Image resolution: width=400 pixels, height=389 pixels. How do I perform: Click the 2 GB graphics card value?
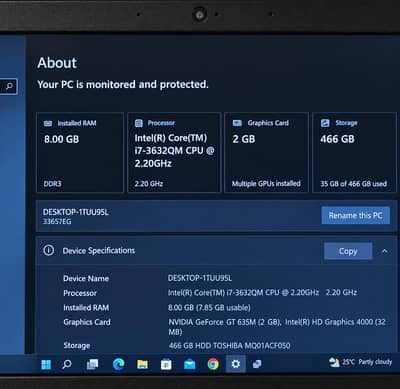click(244, 139)
